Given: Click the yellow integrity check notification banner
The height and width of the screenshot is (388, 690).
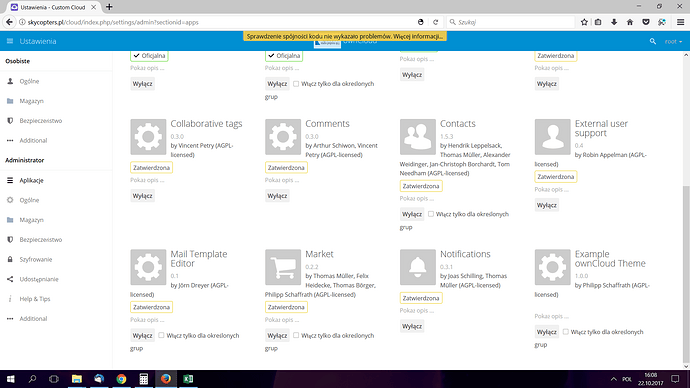Looking at the screenshot, I should 345,36.
